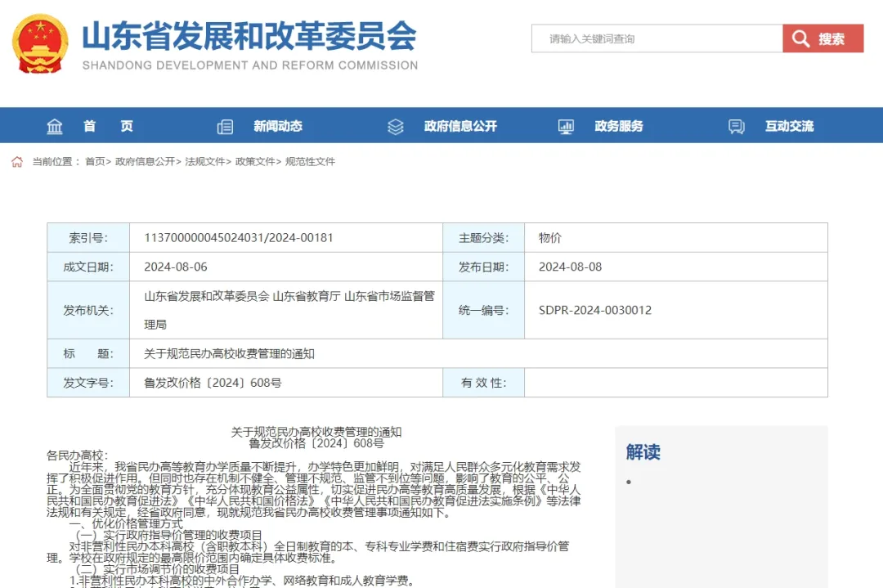883x588 pixels.
Task: Click the home icon in the breadcrumb
Action: [x=16, y=162]
